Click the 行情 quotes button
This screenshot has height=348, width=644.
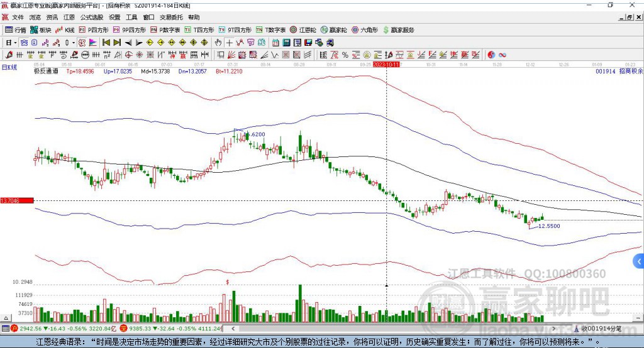15,30
